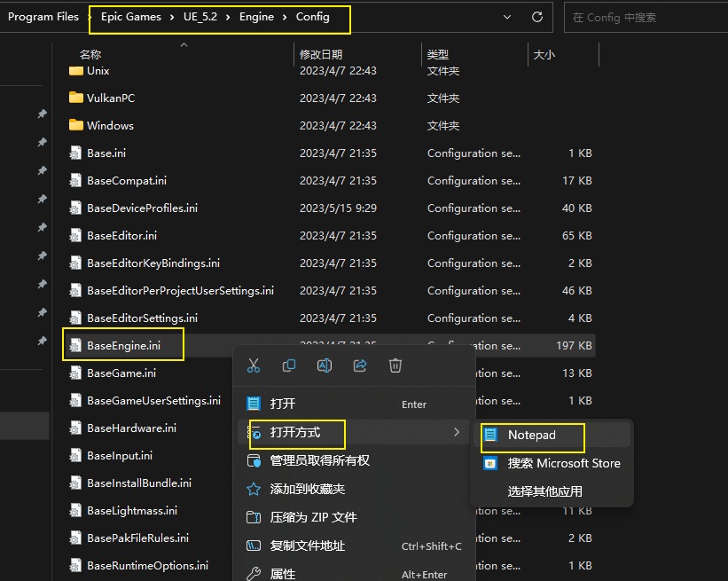Click the zip folder icon for 压缩为 ZIP 文件
The height and width of the screenshot is (581, 728).
click(254, 517)
